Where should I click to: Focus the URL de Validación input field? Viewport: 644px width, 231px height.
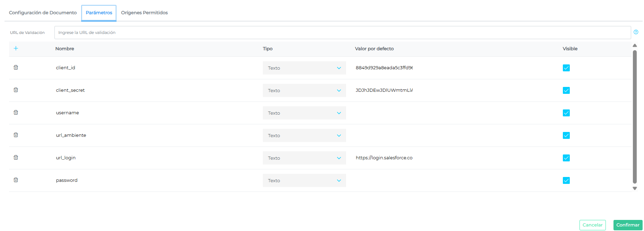point(342,33)
